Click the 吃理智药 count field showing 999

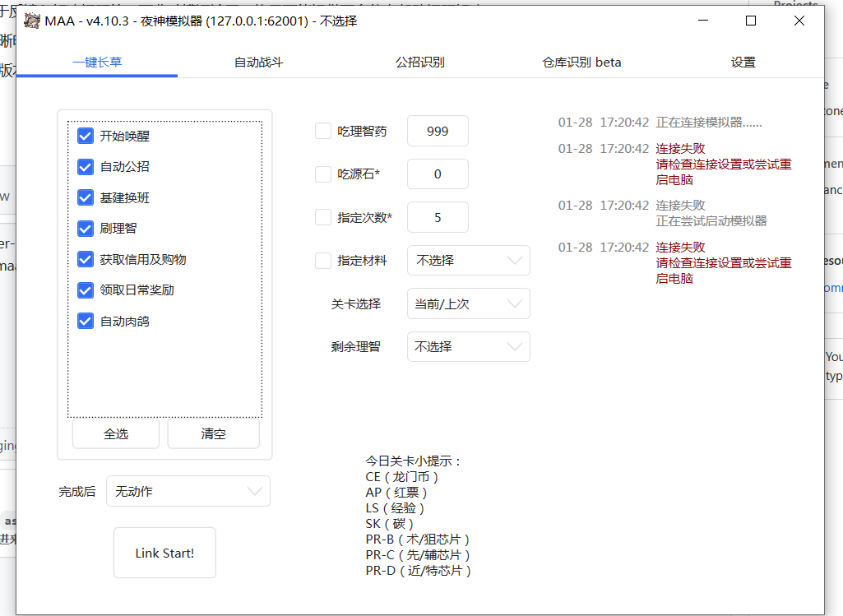(438, 131)
